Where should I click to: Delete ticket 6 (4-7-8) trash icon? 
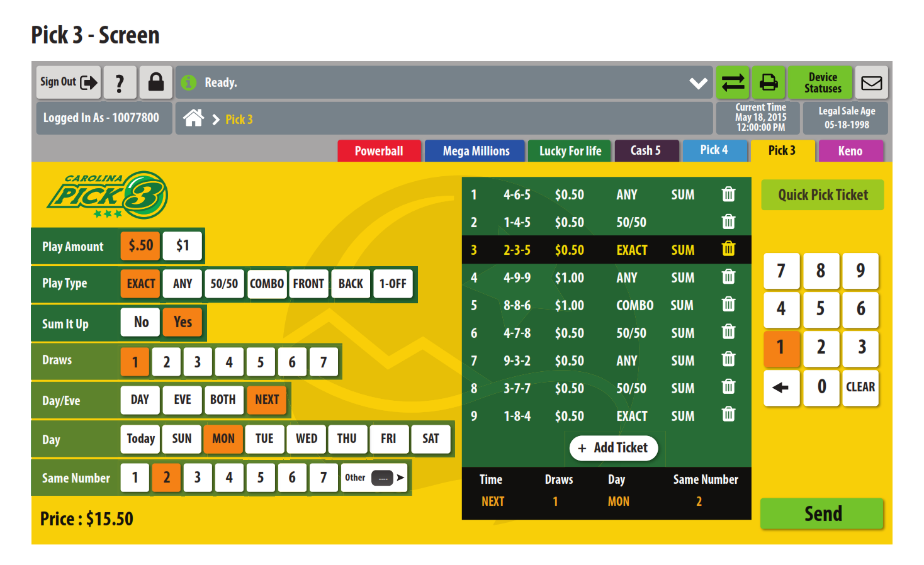click(x=728, y=332)
